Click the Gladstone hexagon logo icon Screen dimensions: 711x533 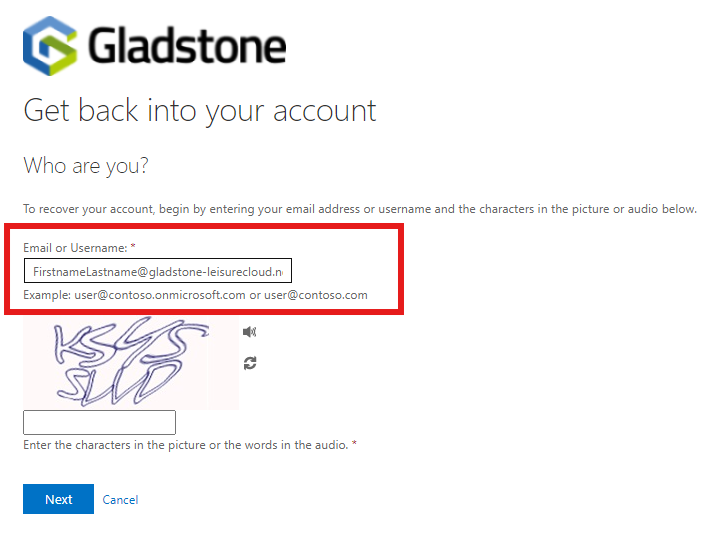[x=50, y=46]
